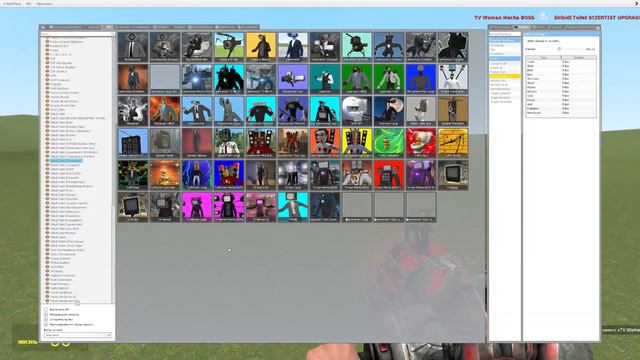The height and width of the screenshot is (360, 640).
Task: Click the TV Woman Mecha BOSS red text
Action: tap(504, 18)
